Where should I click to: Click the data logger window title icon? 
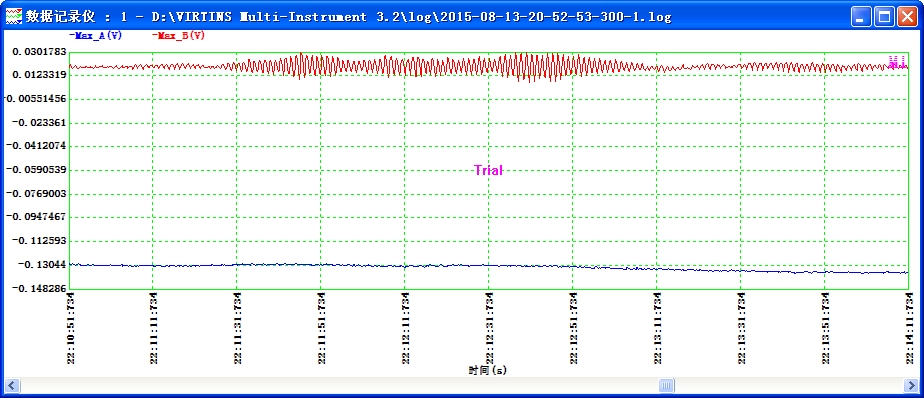point(13,17)
